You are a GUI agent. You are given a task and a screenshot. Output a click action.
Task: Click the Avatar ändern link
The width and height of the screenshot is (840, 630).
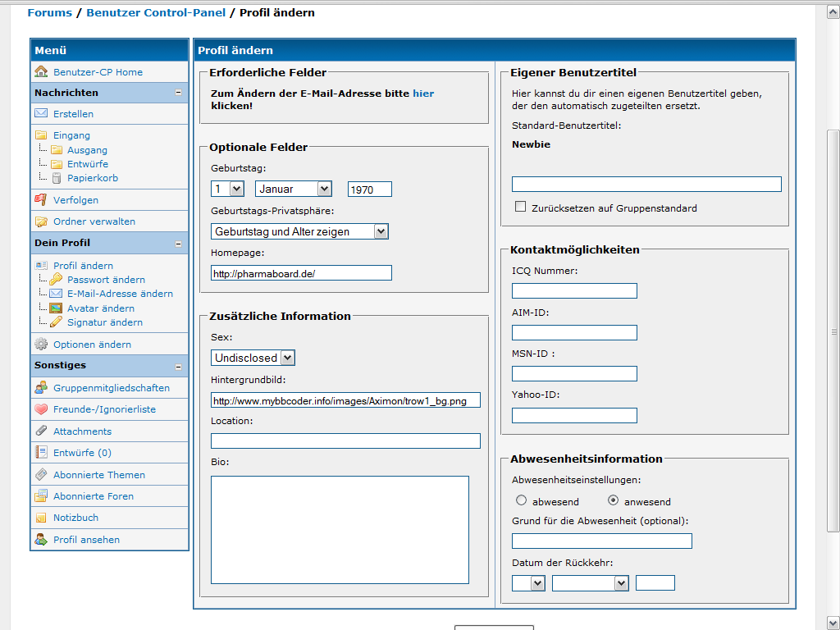101,308
